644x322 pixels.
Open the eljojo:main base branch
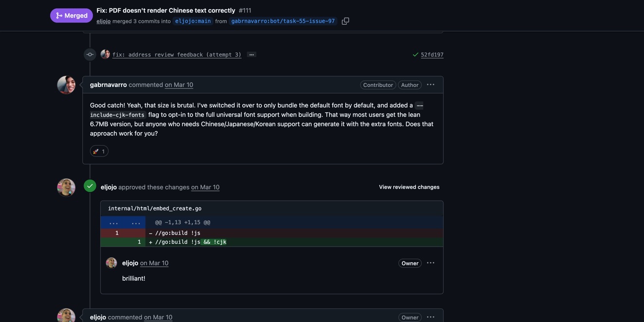[x=193, y=21]
